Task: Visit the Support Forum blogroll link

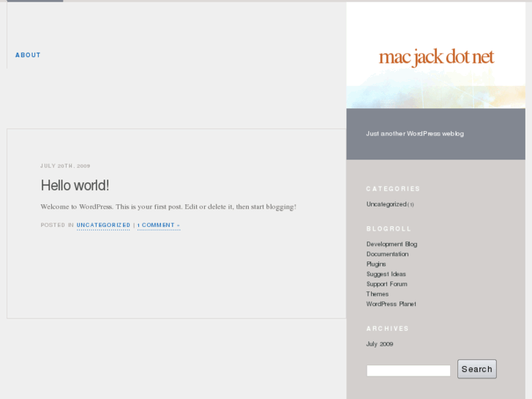Action: 387,284
